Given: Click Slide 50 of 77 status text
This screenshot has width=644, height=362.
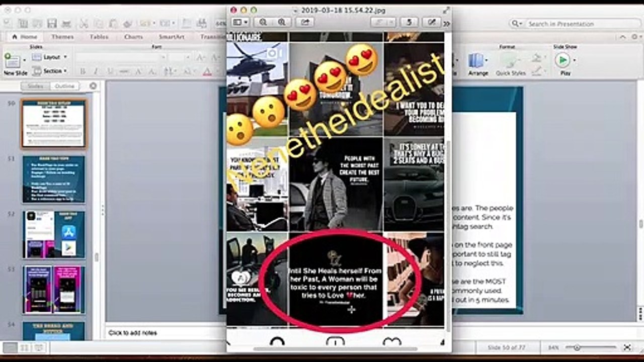Looking at the screenshot, I should tap(506, 347).
